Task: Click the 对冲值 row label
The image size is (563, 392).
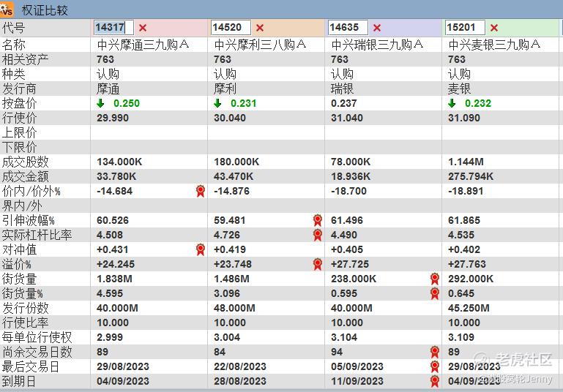Action: pyautogui.click(x=19, y=249)
